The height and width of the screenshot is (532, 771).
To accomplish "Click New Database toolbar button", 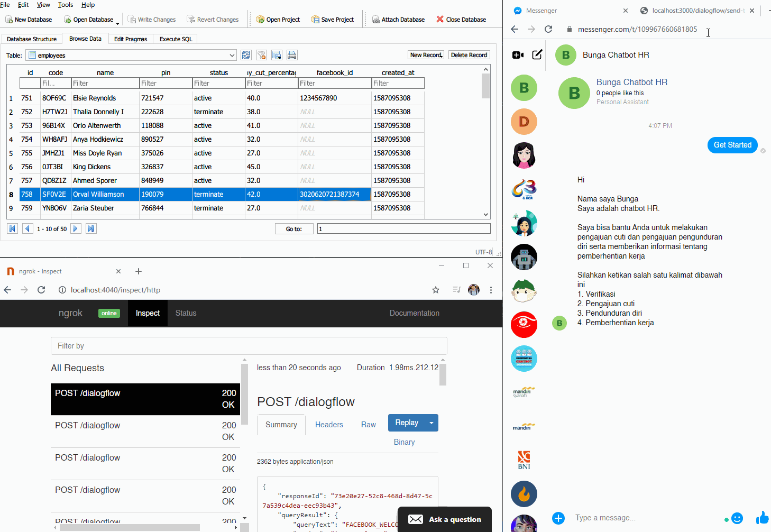I will point(29,20).
